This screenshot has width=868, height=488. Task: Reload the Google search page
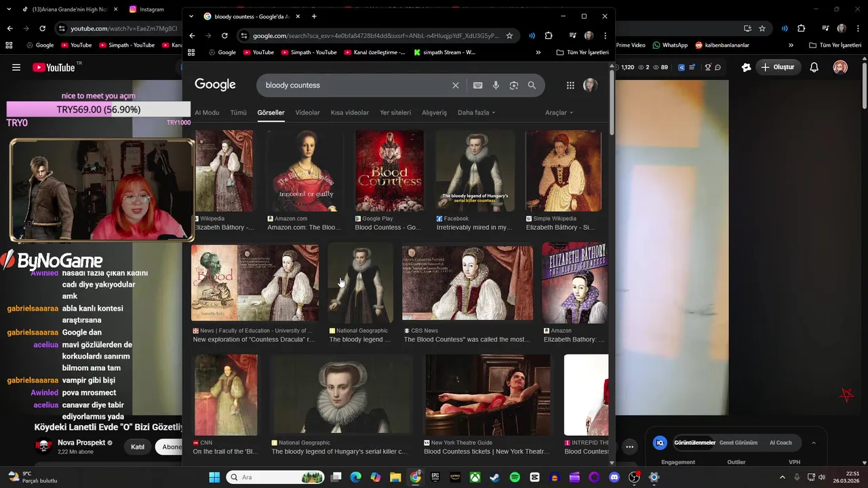point(224,36)
